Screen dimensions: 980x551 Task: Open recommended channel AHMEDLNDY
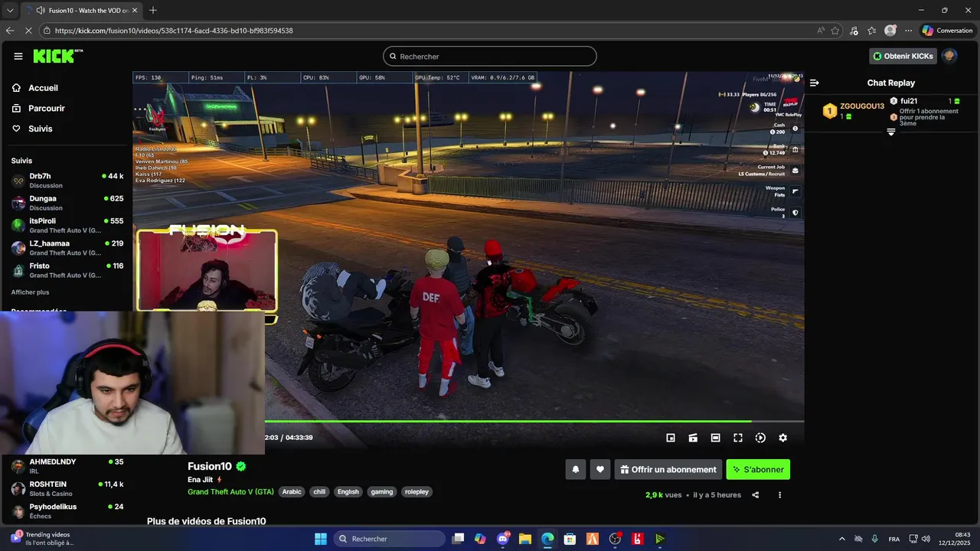click(x=67, y=466)
